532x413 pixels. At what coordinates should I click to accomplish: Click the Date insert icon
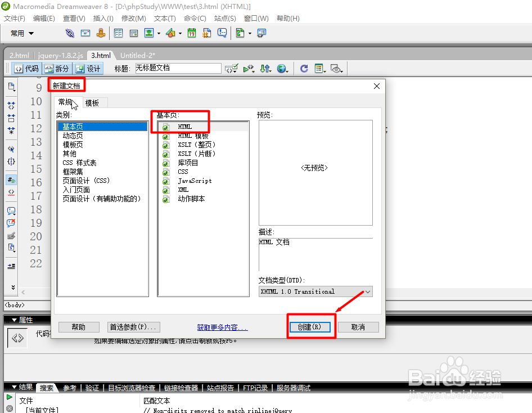192,33
